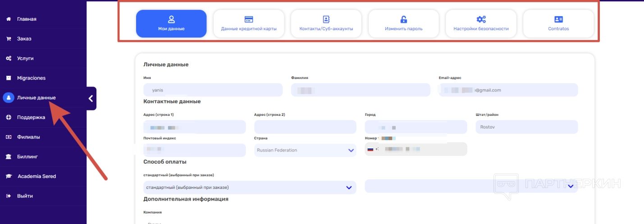Click the Migraciones sidebar icon
644x224 pixels.
(9, 78)
